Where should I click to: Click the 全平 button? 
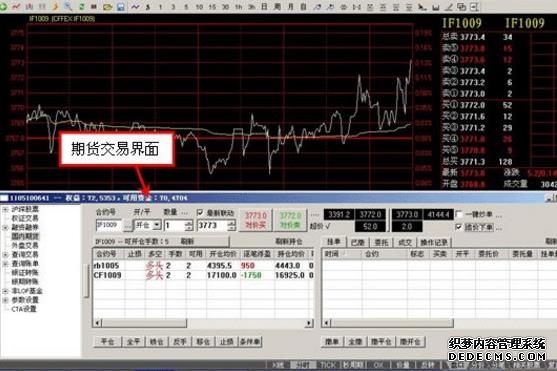pyautogui.click(x=134, y=342)
